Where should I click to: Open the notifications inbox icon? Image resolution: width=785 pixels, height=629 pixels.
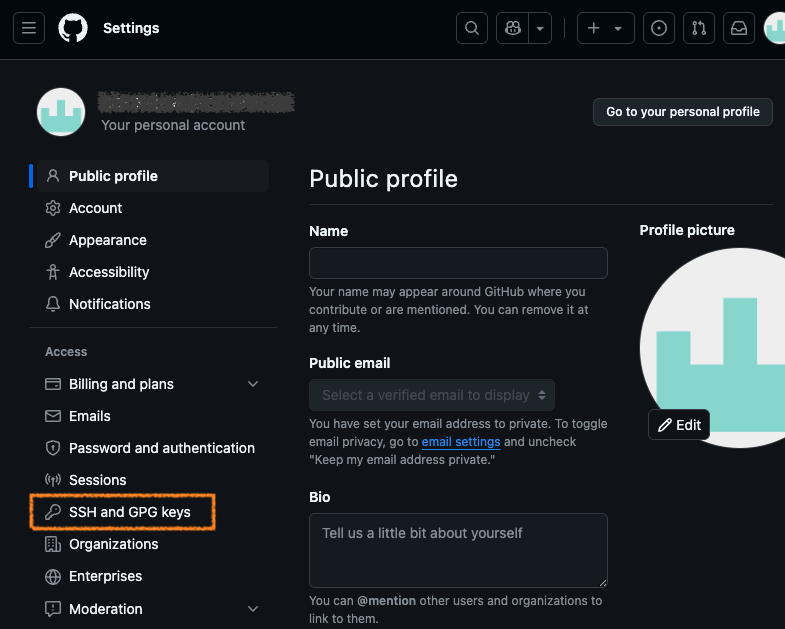[739, 28]
